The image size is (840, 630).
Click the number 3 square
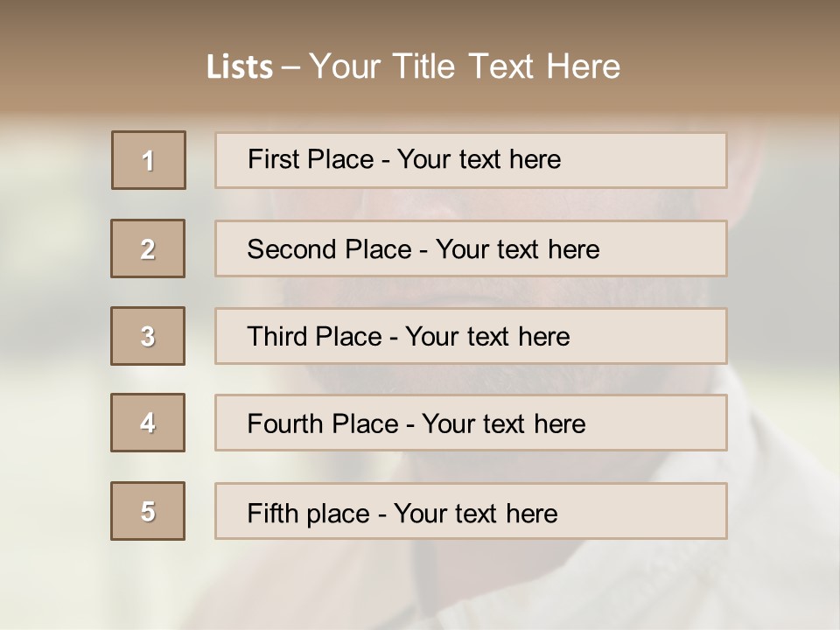(148, 336)
